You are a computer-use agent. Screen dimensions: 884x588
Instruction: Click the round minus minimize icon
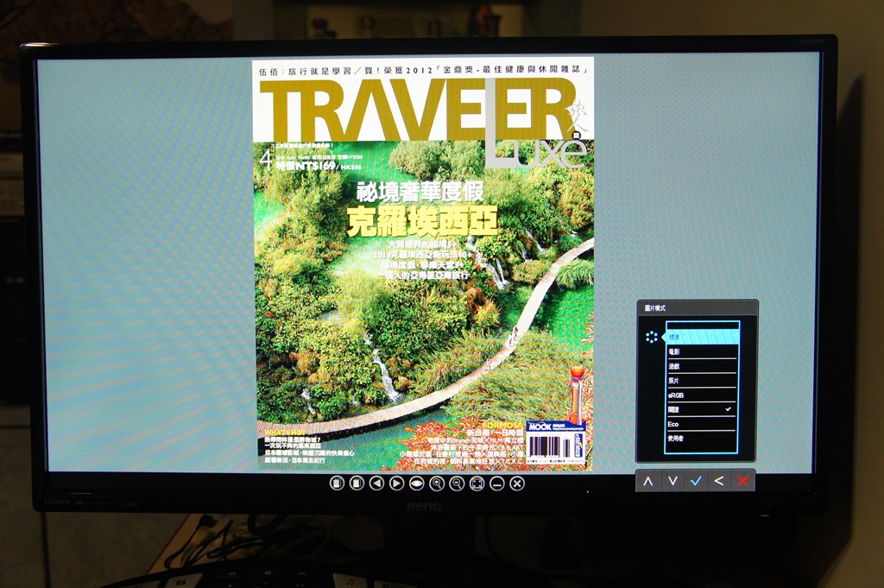(x=496, y=484)
